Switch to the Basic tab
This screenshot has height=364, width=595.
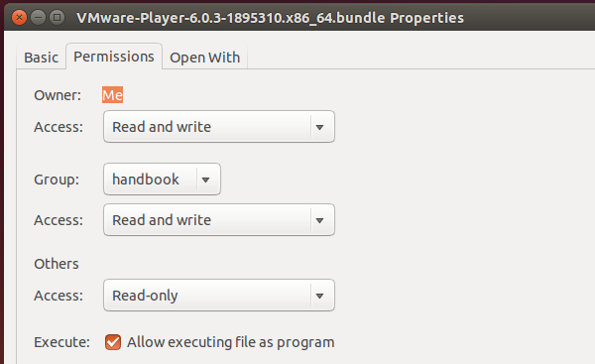41,58
